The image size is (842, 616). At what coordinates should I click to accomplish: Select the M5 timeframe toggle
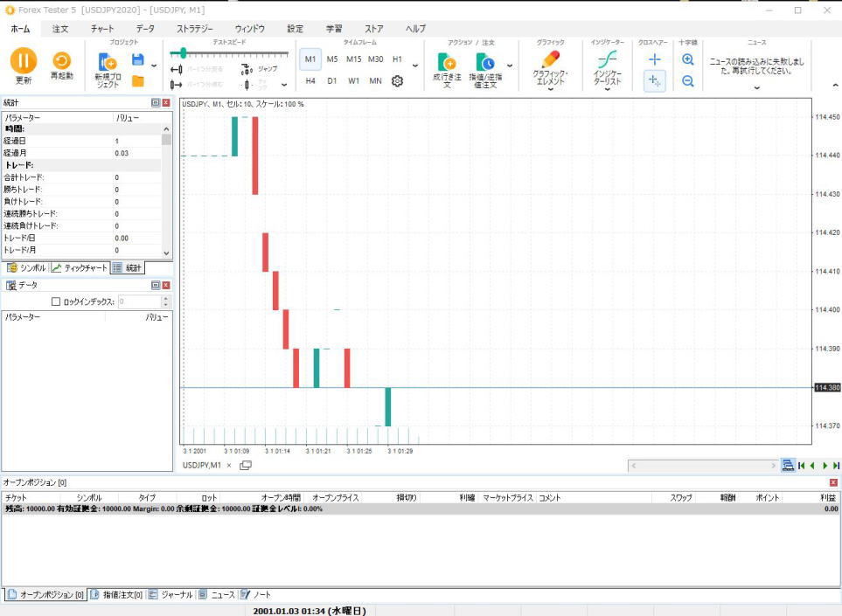point(332,59)
